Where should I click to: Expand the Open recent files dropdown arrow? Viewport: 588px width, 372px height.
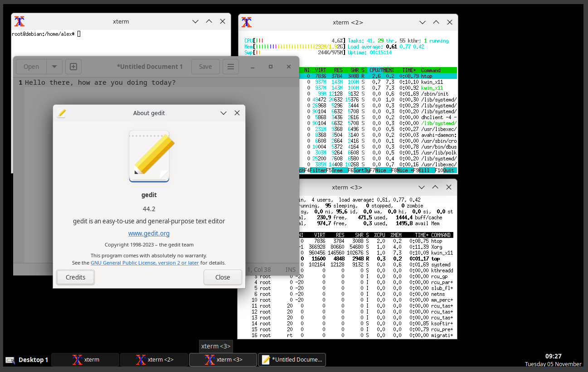pyautogui.click(x=54, y=67)
